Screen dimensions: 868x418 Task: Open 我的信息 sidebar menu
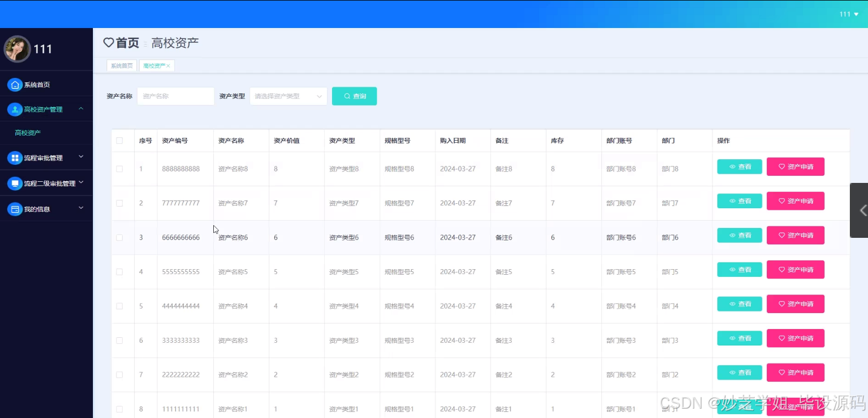46,209
